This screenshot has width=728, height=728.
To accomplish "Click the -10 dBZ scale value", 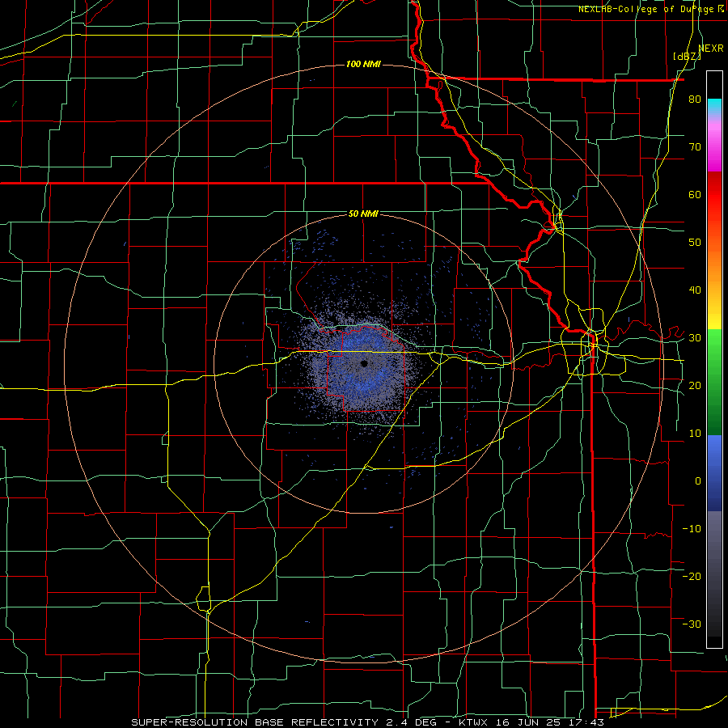I will coord(692,529).
